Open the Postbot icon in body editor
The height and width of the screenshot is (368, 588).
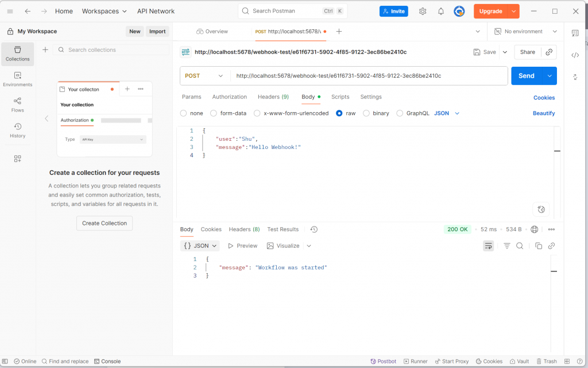pyautogui.click(x=541, y=209)
